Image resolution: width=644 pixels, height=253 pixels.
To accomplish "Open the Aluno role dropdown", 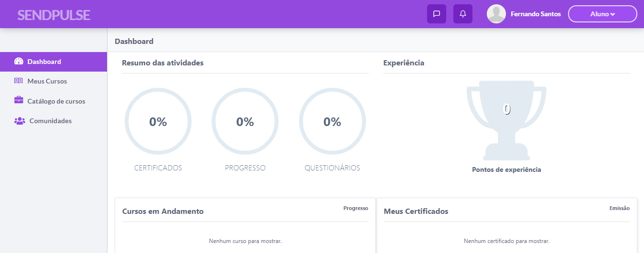I will click(602, 14).
